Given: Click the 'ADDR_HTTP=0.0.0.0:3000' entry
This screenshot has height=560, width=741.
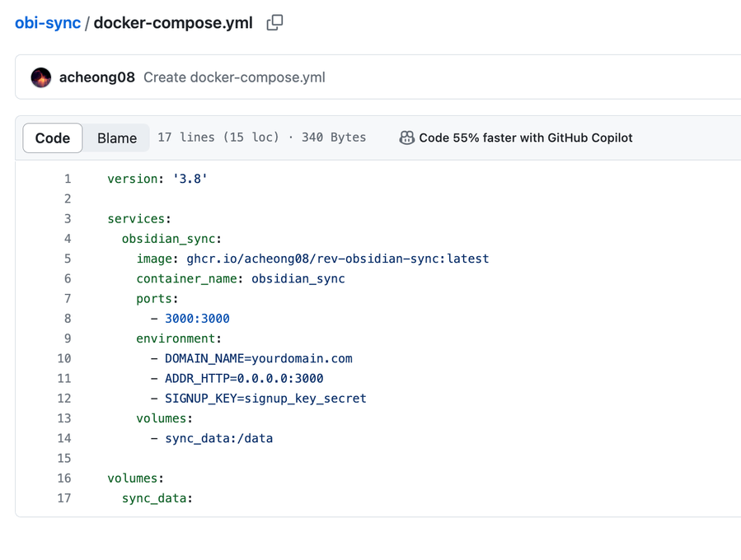Looking at the screenshot, I should coord(244,378).
